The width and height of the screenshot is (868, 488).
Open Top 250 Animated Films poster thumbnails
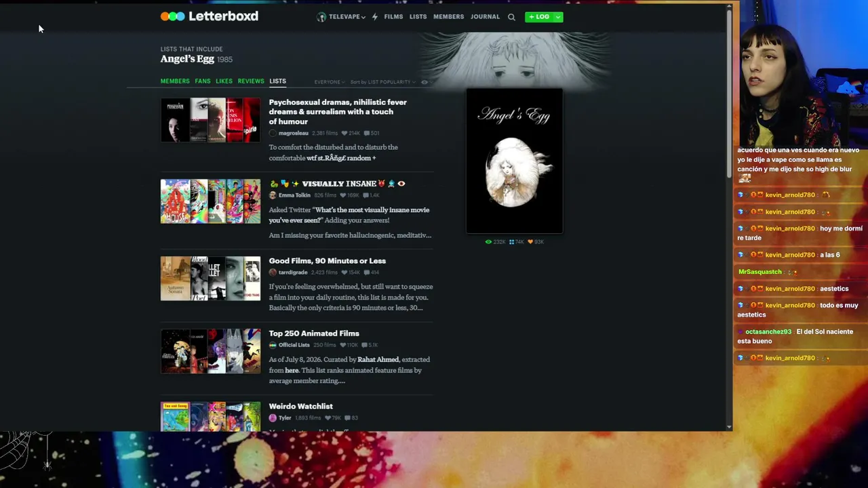point(210,351)
